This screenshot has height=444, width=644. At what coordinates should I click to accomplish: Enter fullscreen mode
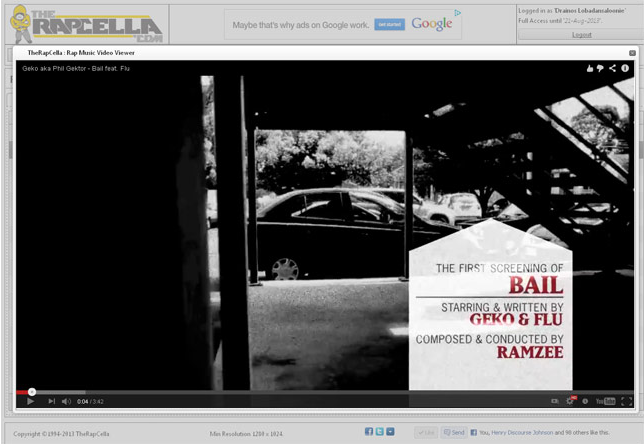[626, 401]
